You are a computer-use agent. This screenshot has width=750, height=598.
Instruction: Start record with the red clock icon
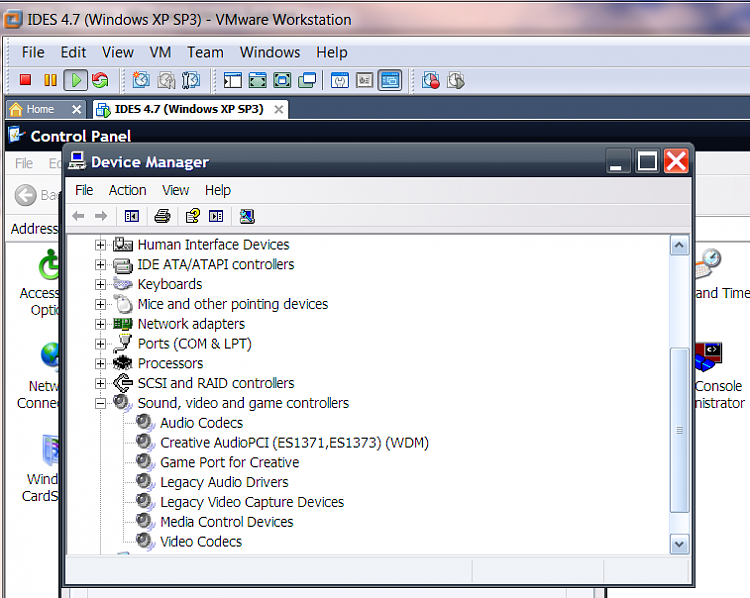(x=430, y=80)
